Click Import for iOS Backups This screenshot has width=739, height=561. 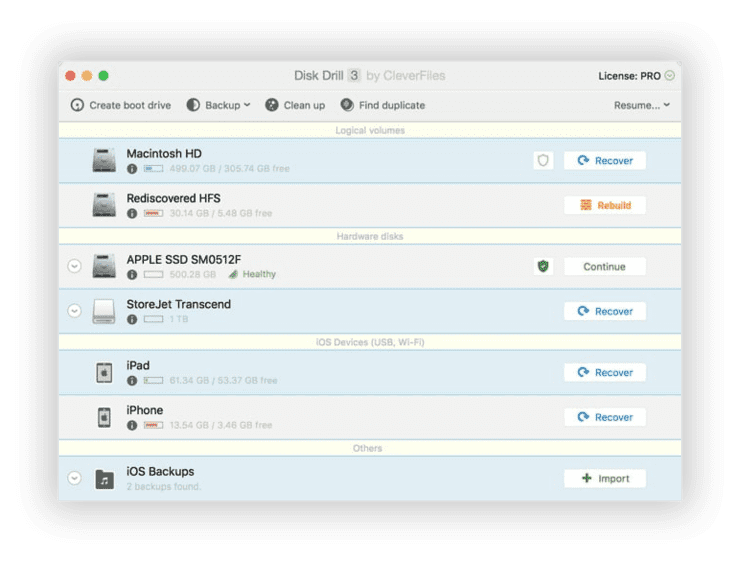[605, 479]
